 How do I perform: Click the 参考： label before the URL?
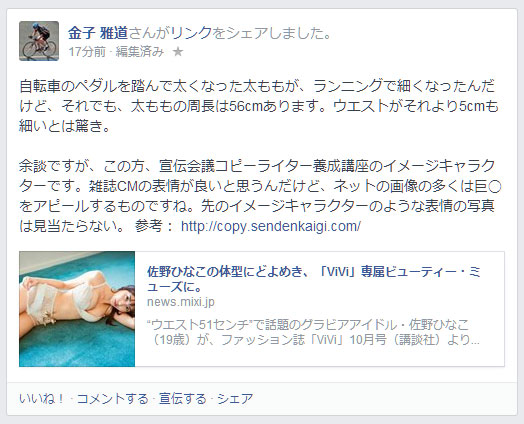pos(154,227)
